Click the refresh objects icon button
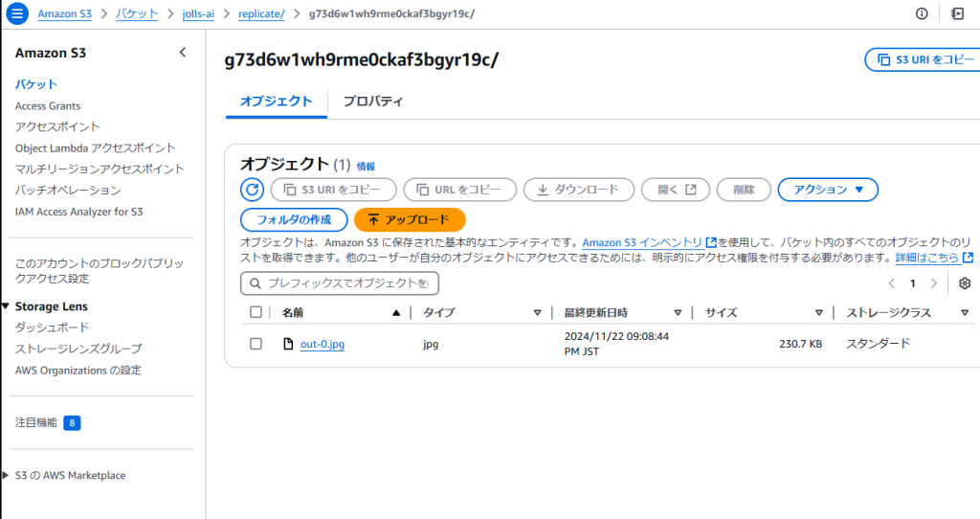Image resolution: width=980 pixels, height=519 pixels. click(252, 190)
